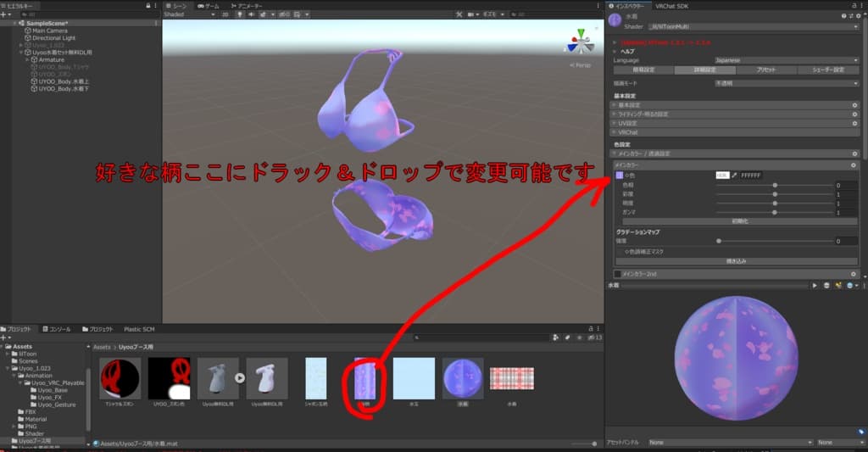
Task: Select the 簡易設定 settings button
Action: (x=643, y=70)
